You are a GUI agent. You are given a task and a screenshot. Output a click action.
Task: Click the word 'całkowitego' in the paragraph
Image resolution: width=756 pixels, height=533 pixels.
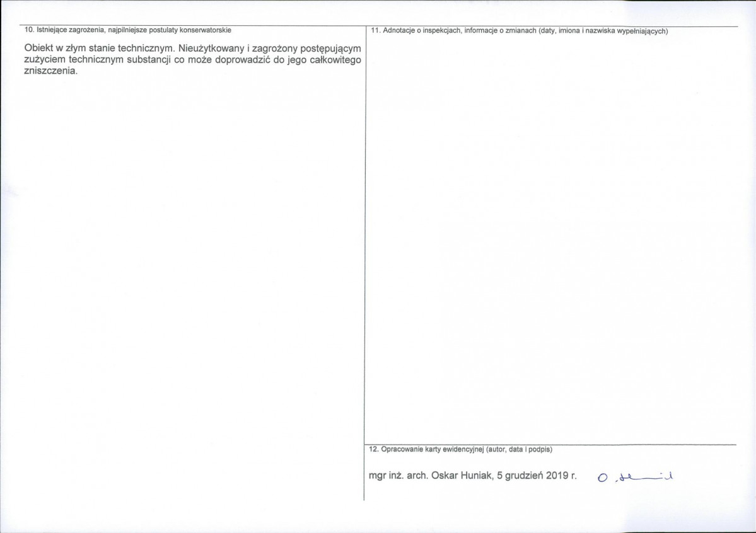pos(335,60)
